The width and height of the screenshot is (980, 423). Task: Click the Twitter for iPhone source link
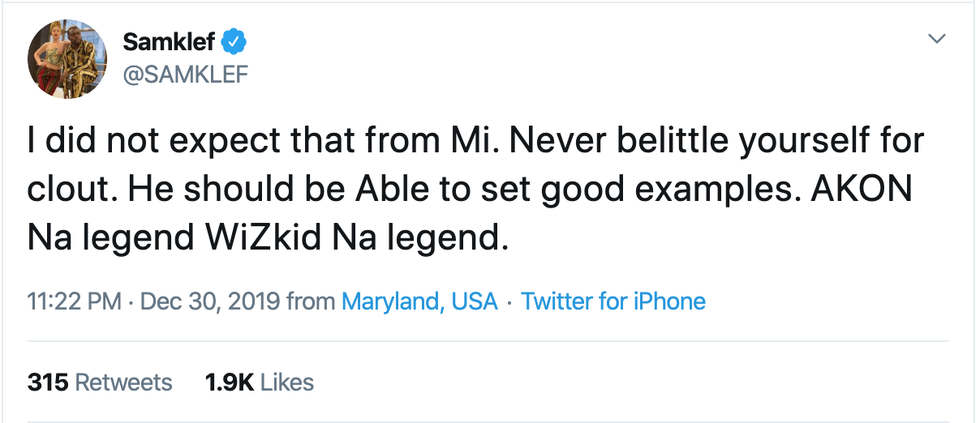(x=613, y=301)
